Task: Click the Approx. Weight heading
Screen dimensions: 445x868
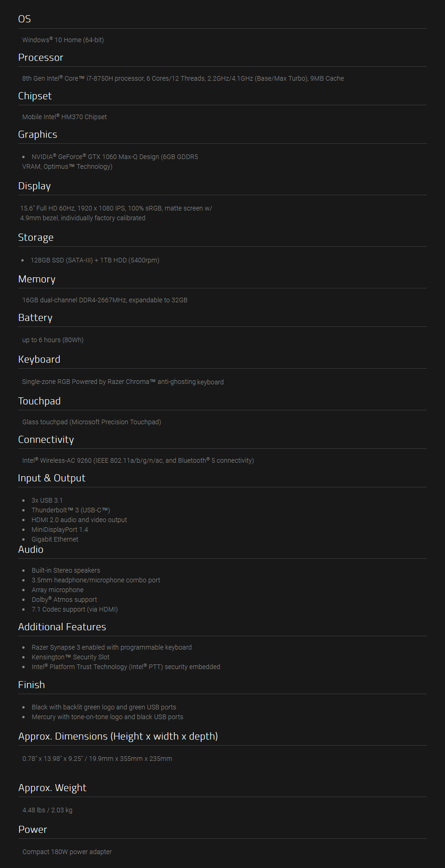Action: click(x=52, y=788)
